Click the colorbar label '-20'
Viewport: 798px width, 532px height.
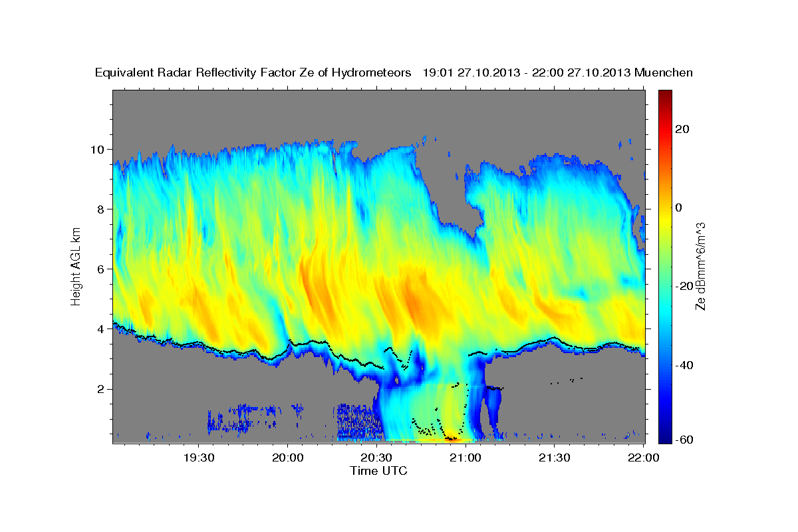(685, 286)
